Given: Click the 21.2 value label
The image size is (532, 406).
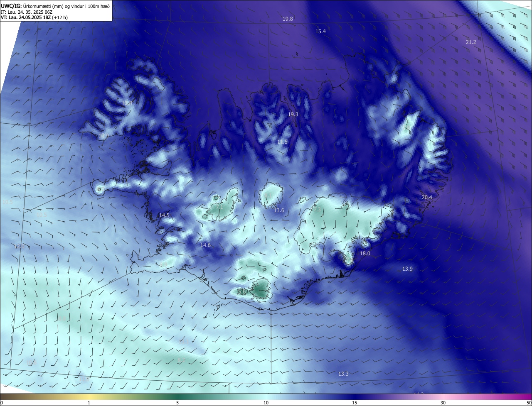Looking at the screenshot, I should coord(471,42).
